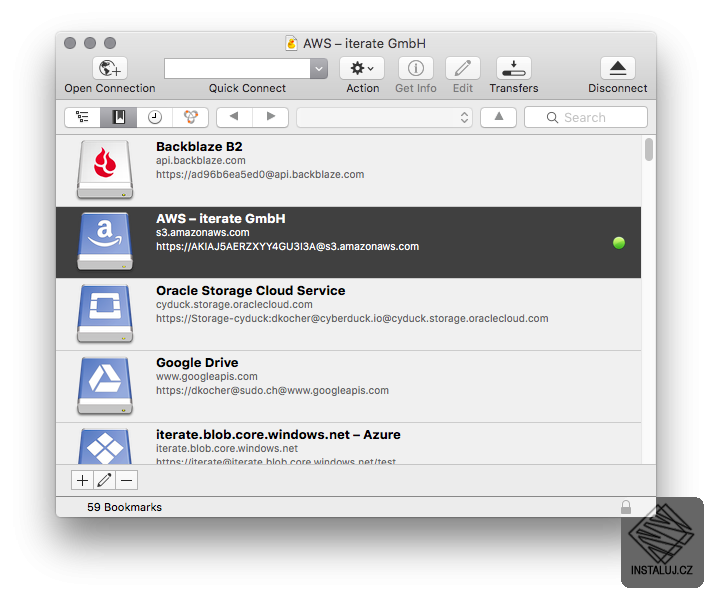Click the Disconnect eject icon

click(x=618, y=68)
